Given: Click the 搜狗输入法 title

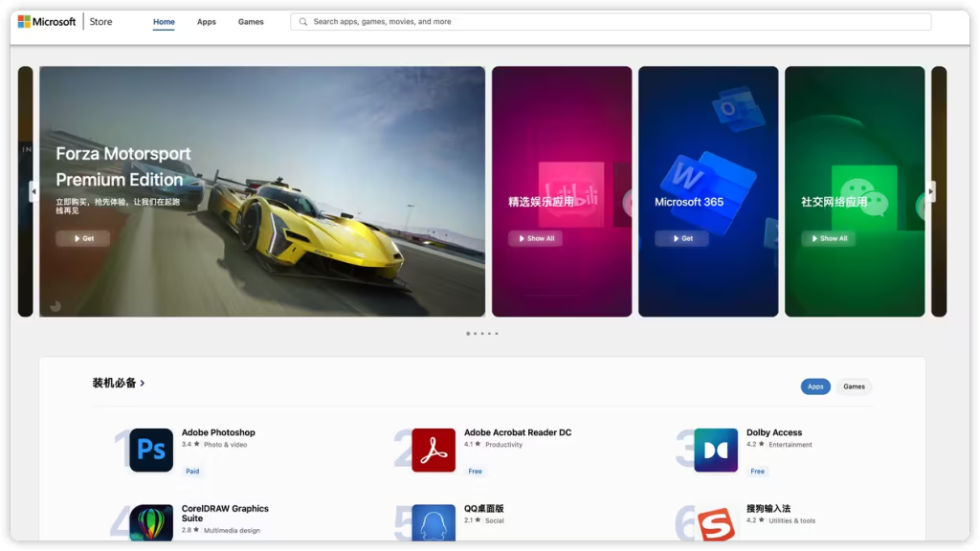Looking at the screenshot, I should click(x=768, y=509).
